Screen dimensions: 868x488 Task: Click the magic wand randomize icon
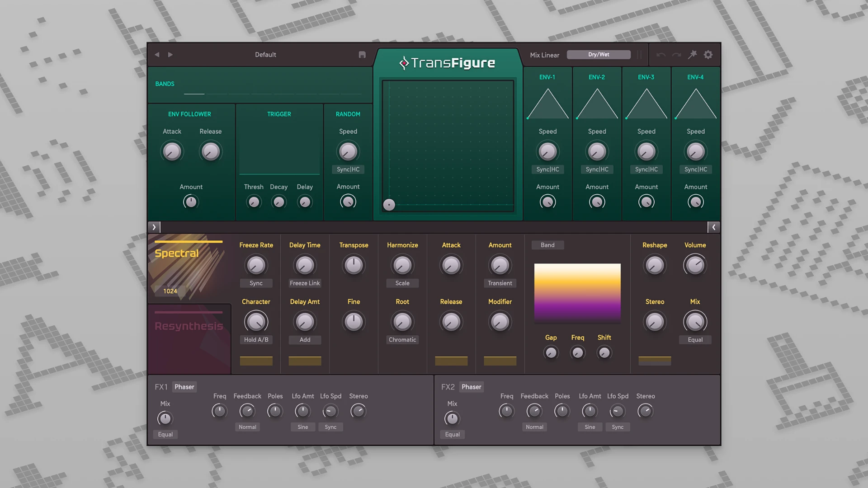coord(692,55)
